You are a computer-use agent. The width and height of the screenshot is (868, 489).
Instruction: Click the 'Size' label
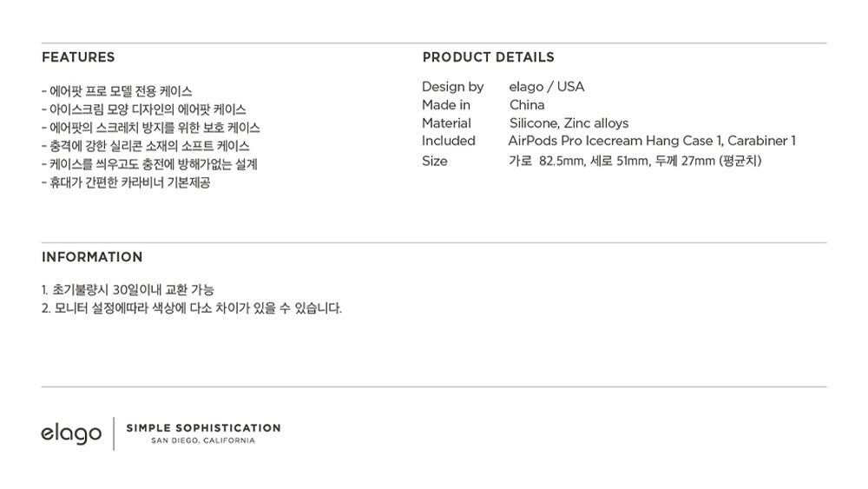[x=435, y=162]
